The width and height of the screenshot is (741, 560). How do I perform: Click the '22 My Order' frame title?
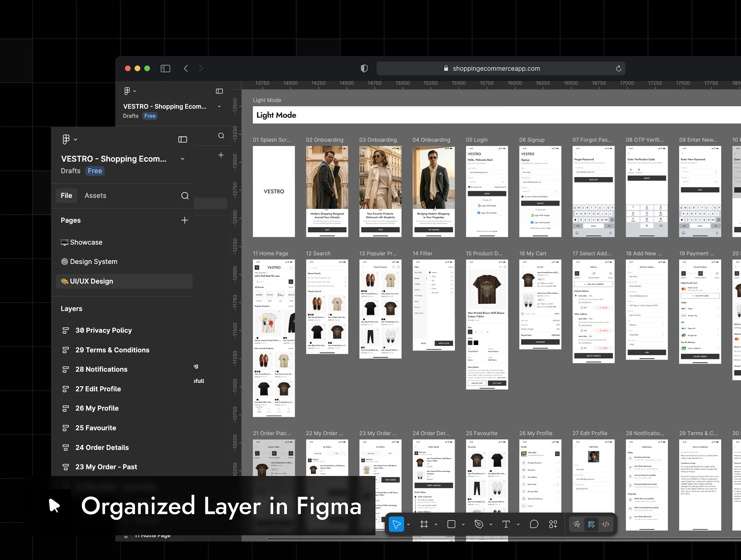[324, 434]
